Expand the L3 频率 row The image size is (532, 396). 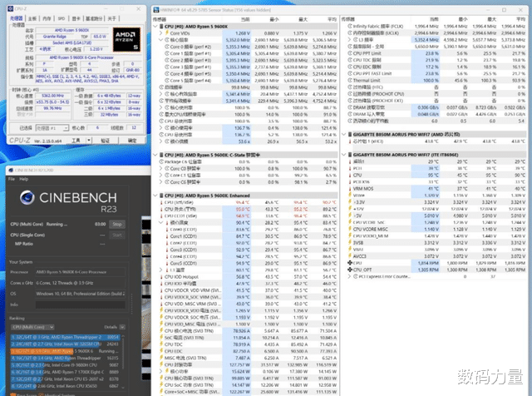click(x=349, y=40)
